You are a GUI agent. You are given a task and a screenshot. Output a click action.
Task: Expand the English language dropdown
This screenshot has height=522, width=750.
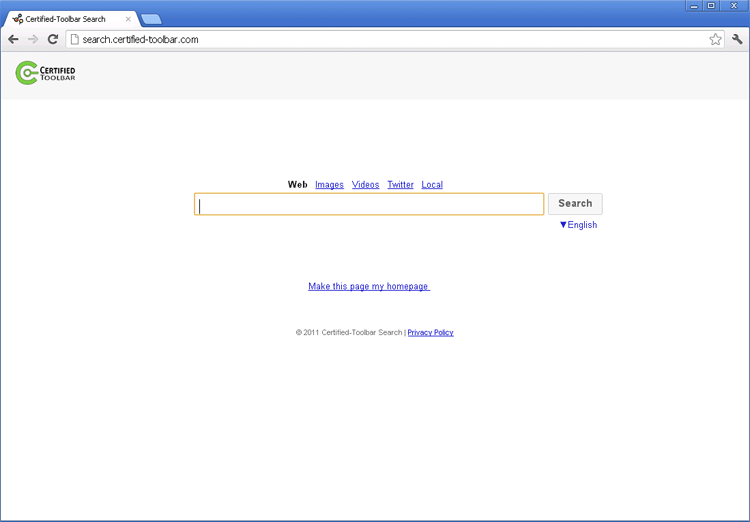pyautogui.click(x=578, y=225)
